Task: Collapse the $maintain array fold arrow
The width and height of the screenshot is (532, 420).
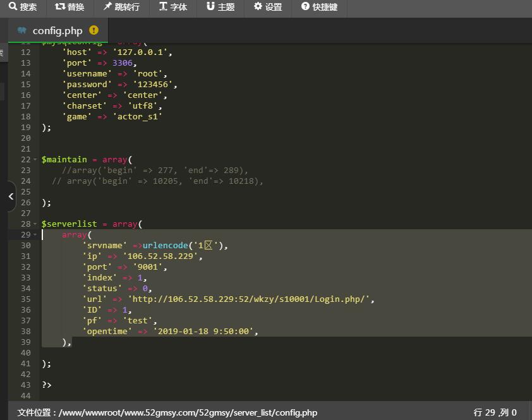Action: (35, 160)
